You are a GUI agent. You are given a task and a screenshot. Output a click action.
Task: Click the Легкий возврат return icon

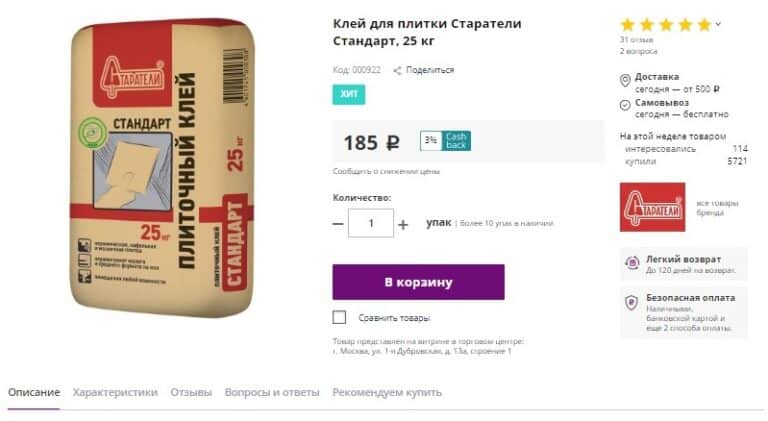632,263
